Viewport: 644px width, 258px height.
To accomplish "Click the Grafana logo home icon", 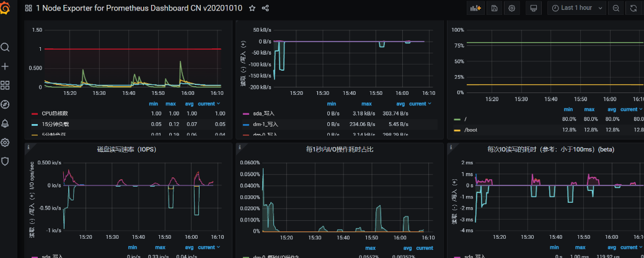I will click(5, 8).
